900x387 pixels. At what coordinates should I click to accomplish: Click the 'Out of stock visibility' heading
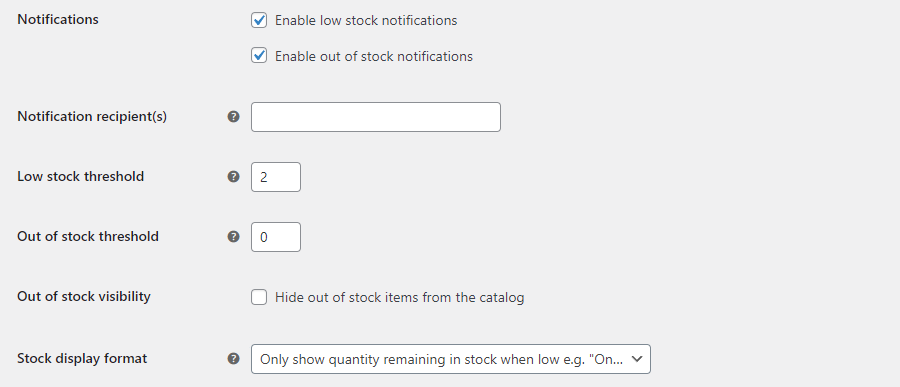(x=84, y=296)
